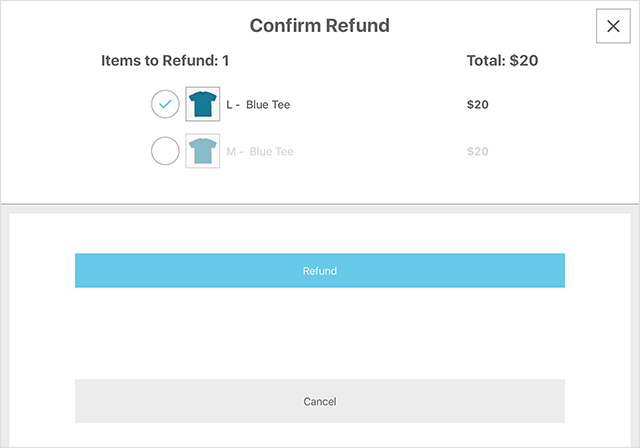Click the $20 price for M Blue Tee

(x=477, y=152)
